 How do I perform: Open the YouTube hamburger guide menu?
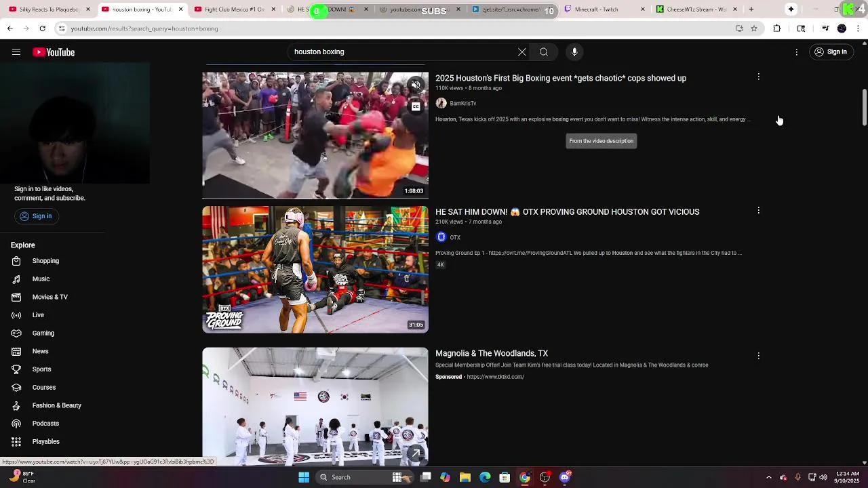click(16, 52)
